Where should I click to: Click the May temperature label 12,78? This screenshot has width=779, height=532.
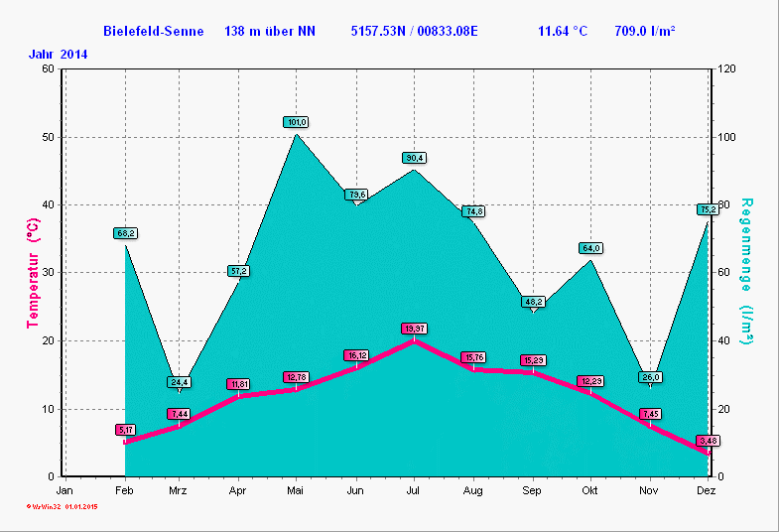[296, 377]
